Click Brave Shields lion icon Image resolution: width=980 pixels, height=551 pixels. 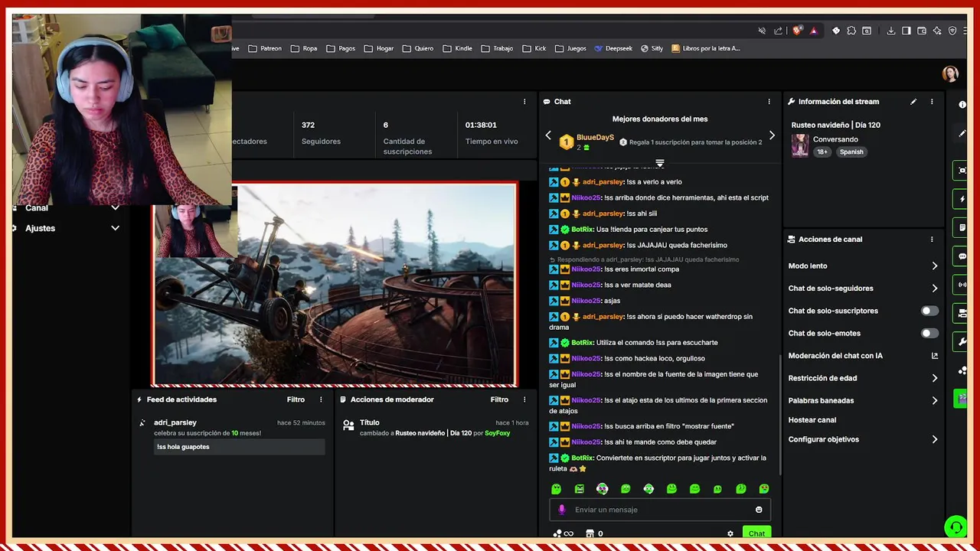tap(797, 31)
